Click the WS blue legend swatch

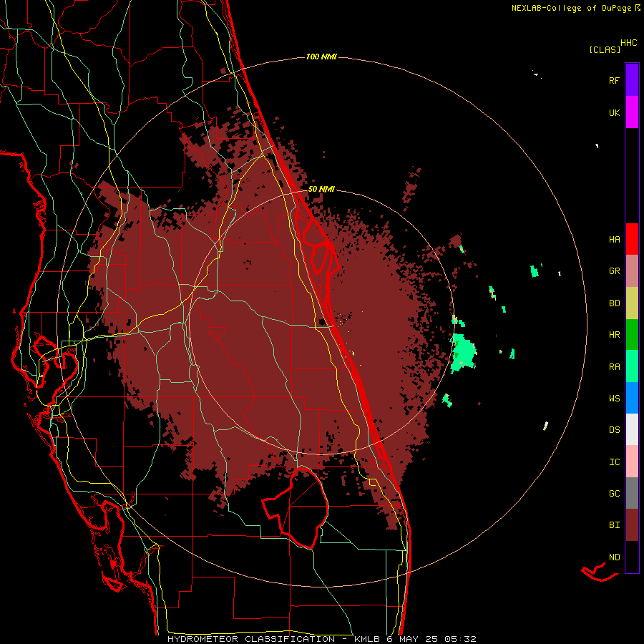(x=632, y=398)
